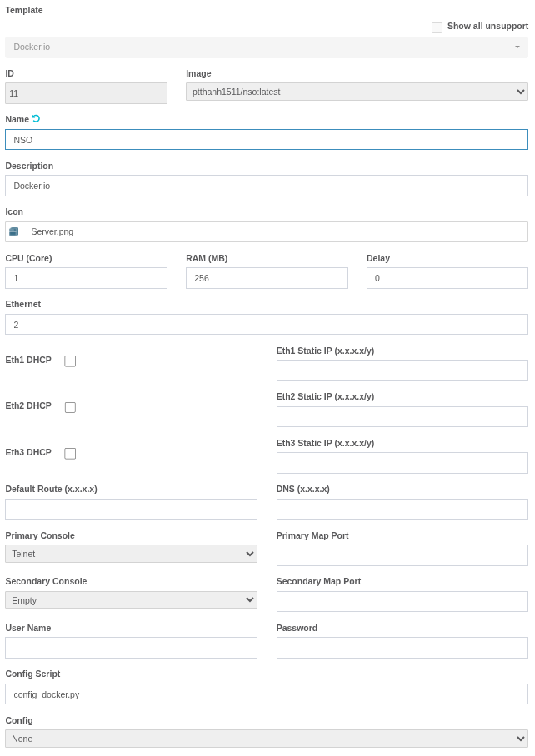Screen dimensions: 535x756
Task: Click the Password input field
Action: [402, 648]
